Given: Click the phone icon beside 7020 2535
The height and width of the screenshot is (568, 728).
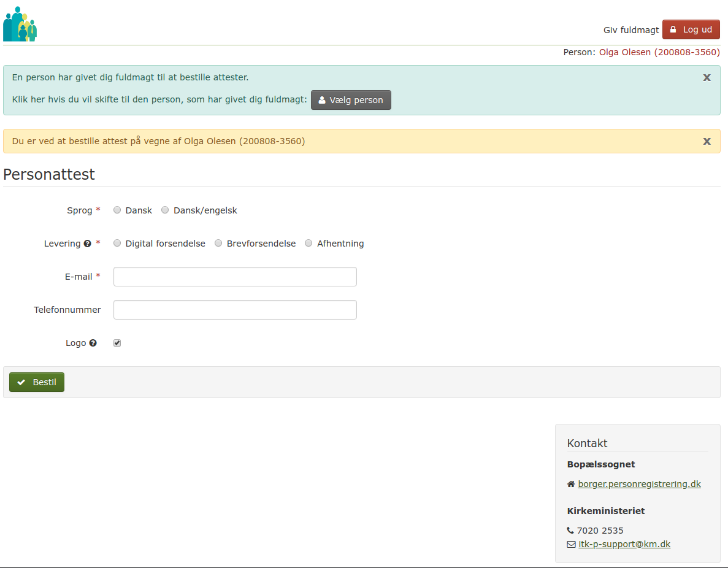Looking at the screenshot, I should 570,531.
